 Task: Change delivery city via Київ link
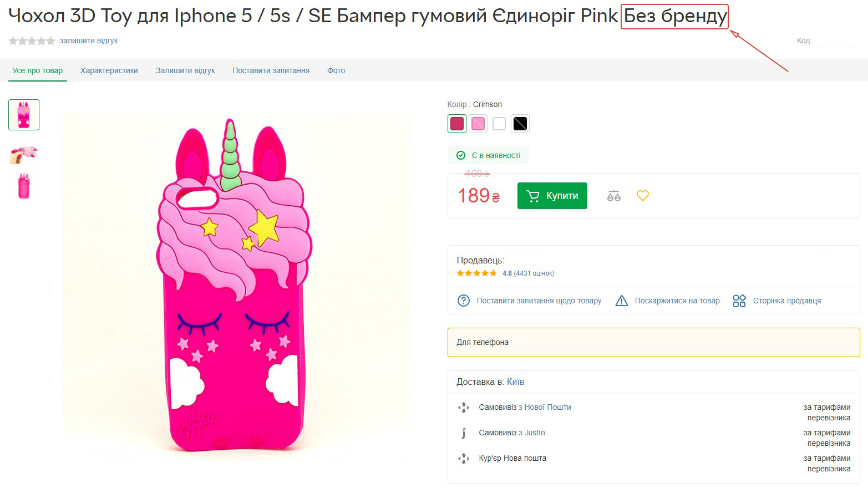pos(515,382)
